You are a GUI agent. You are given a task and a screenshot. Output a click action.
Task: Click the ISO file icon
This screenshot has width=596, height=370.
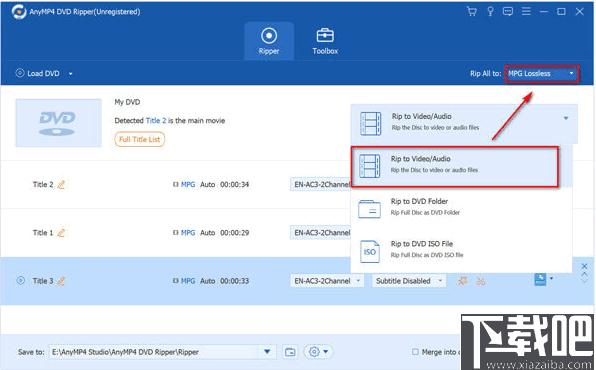point(369,251)
